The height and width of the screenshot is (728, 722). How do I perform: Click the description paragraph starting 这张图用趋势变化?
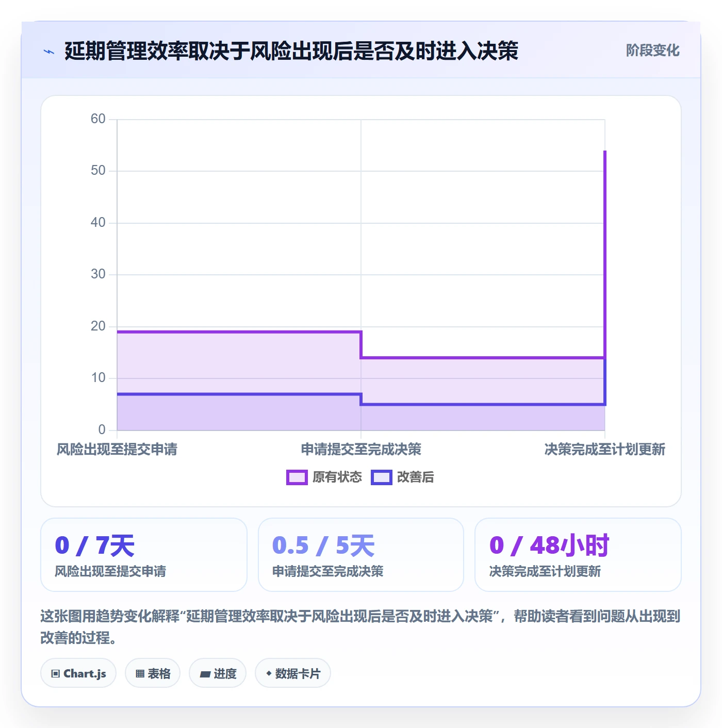[x=360, y=627]
